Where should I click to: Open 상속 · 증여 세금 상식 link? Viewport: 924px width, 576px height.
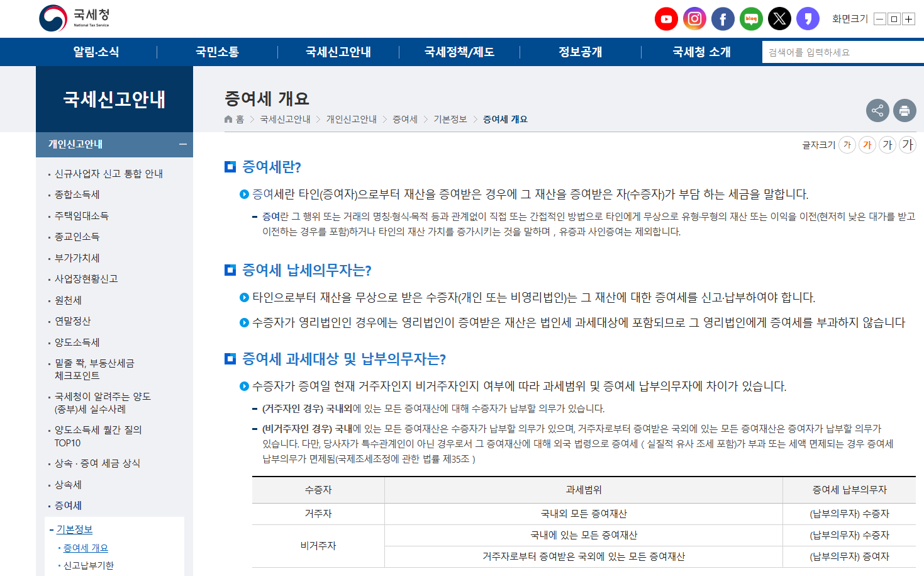tap(97, 463)
